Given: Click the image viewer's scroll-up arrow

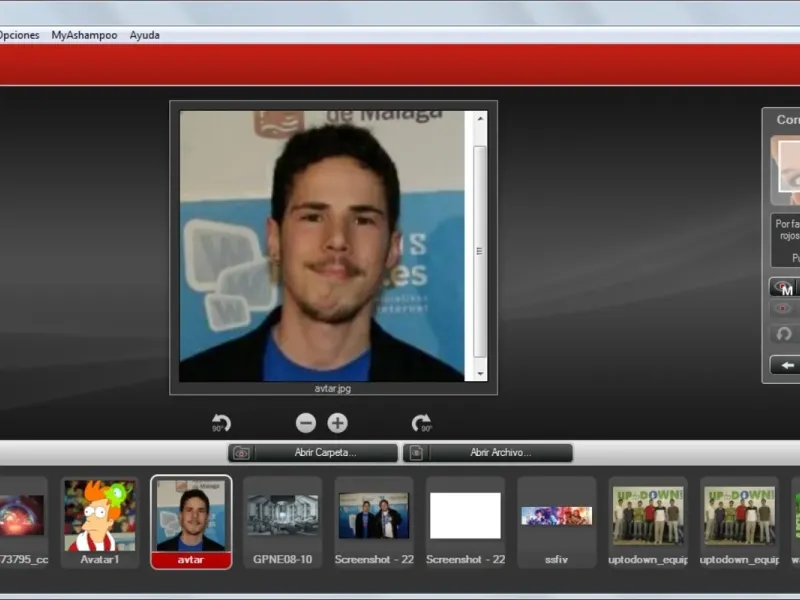Looking at the screenshot, I should pos(480,119).
